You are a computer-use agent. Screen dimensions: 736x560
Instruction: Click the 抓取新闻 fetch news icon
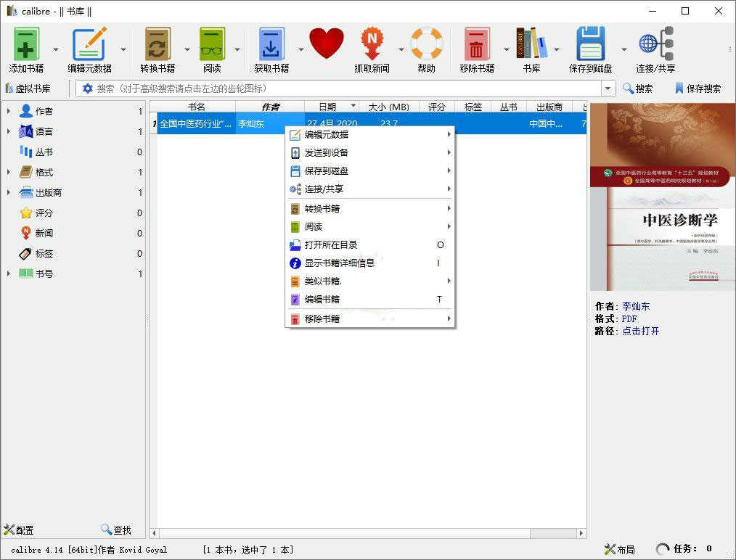click(372, 45)
